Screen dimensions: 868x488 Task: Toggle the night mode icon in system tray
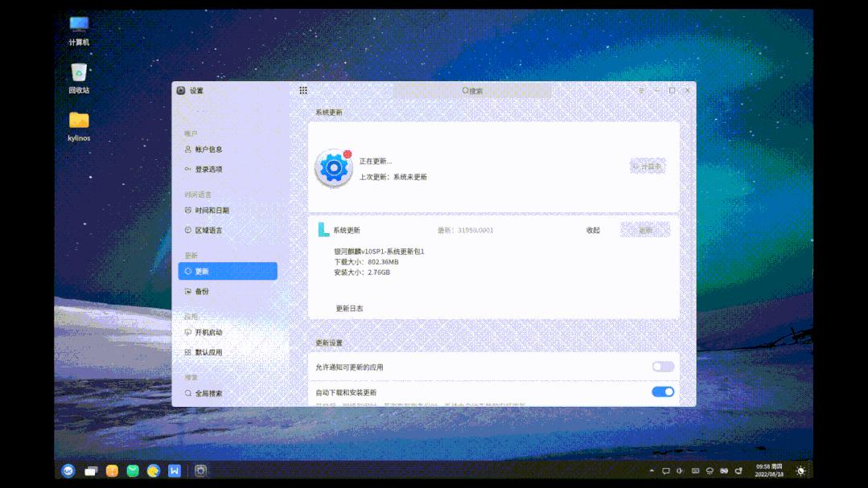800,473
